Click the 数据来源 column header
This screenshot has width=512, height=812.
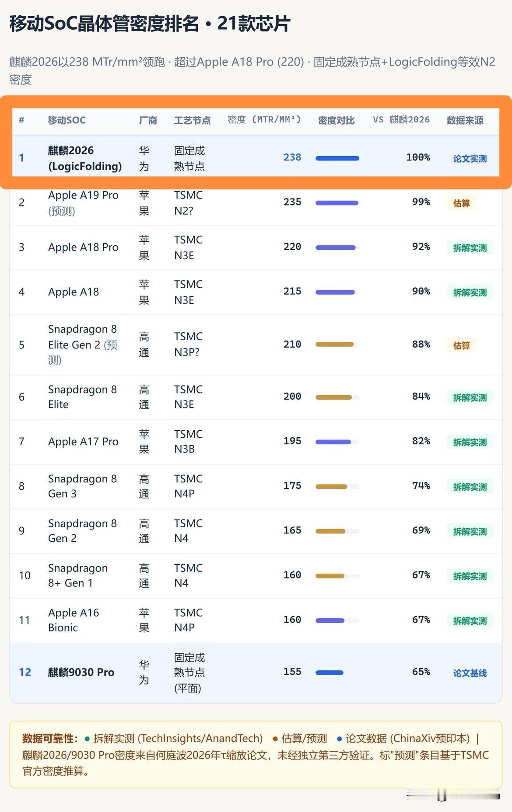tap(465, 120)
